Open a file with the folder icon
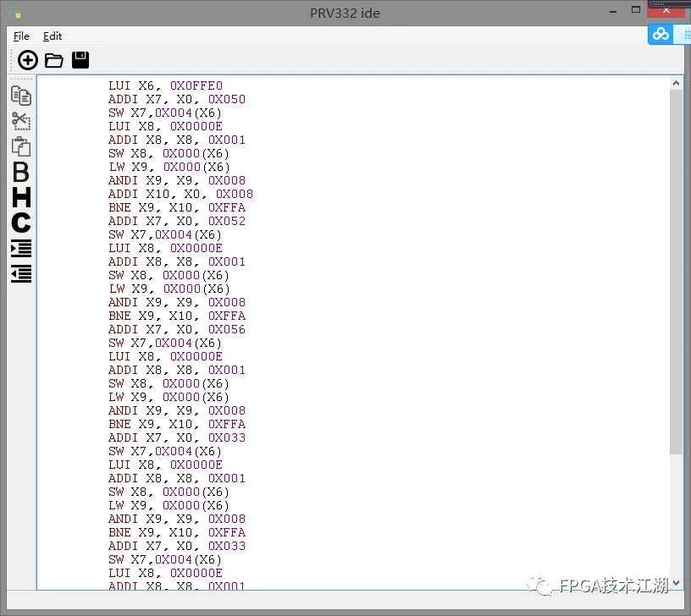The width and height of the screenshot is (691, 616). click(x=54, y=60)
